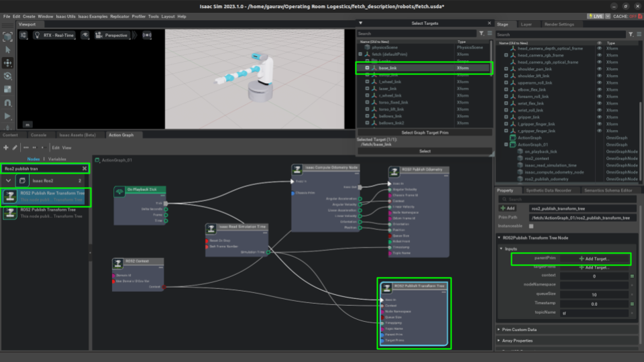Screen dimensions: 644x362
Task: Click the LIVE session button
Action: click(596, 16)
